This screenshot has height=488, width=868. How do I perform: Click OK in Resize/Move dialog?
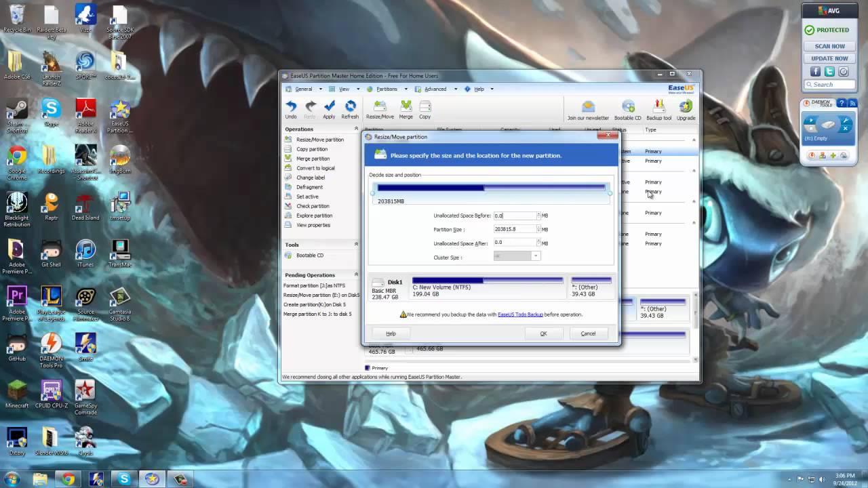point(543,333)
